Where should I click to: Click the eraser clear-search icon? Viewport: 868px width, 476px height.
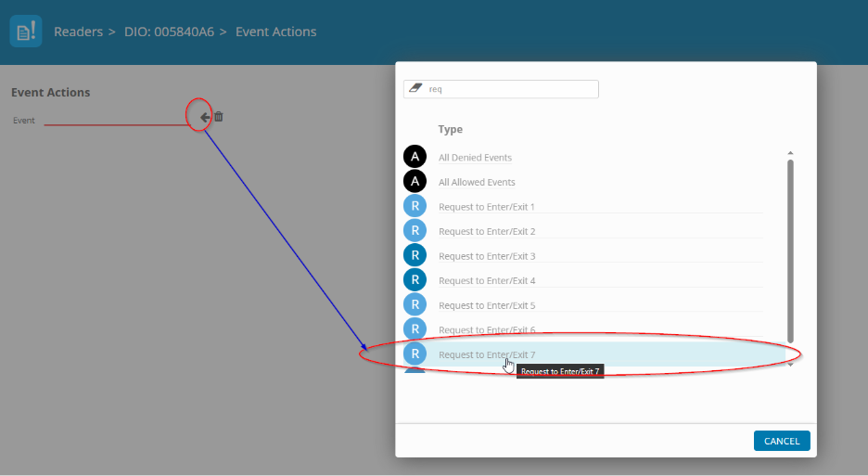click(415, 88)
